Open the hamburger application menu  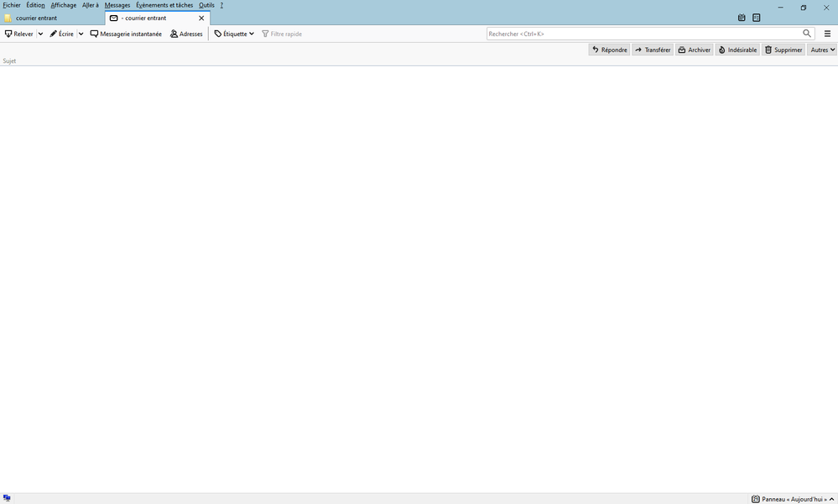coord(827,34)
